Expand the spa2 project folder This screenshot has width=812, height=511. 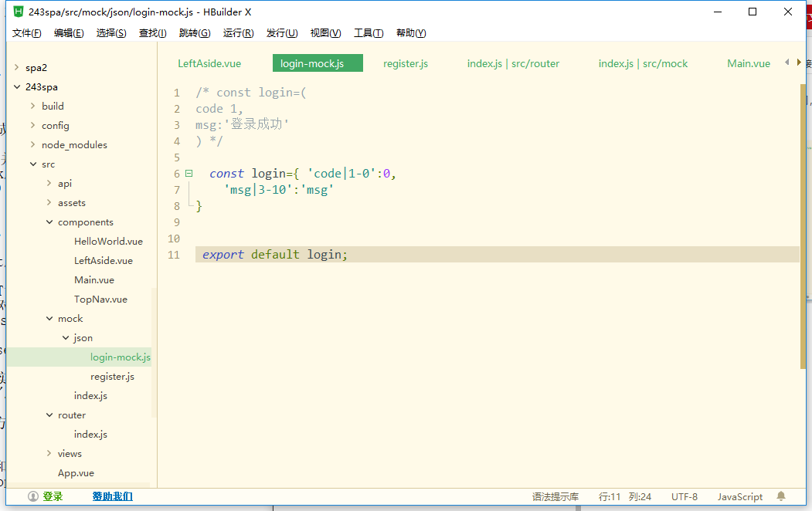16,67
